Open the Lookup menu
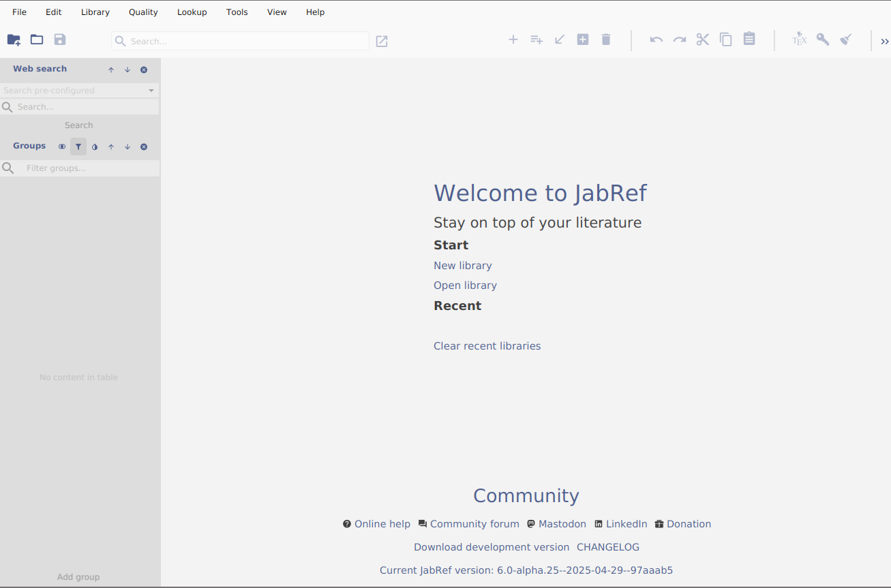The height and width of the screenshot is (588, 891). click(x=192, y=12)
